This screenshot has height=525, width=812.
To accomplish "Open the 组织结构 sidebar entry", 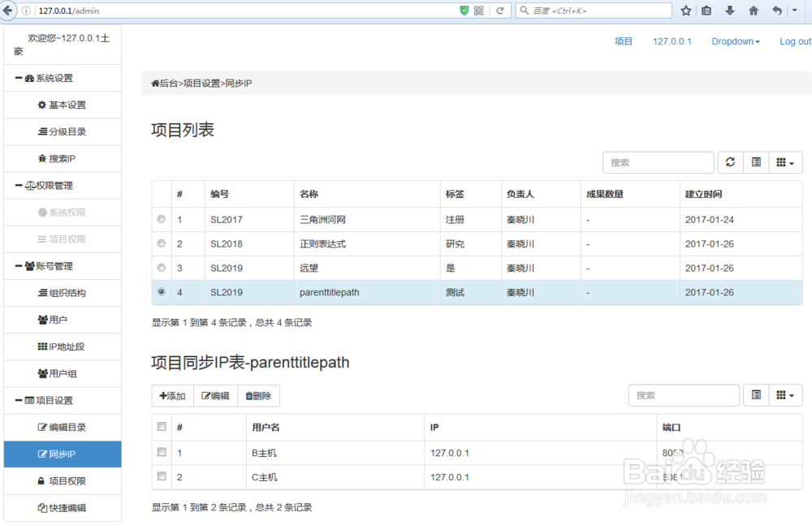I will [62, 293].
